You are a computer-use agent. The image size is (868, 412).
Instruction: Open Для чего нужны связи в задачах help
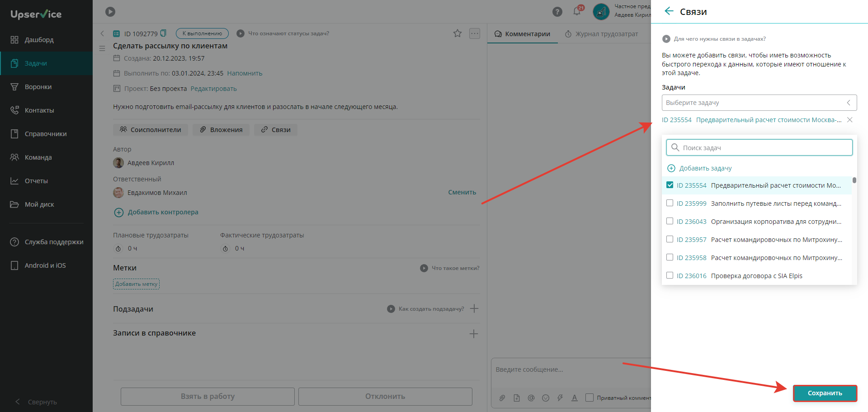(714, 39)
